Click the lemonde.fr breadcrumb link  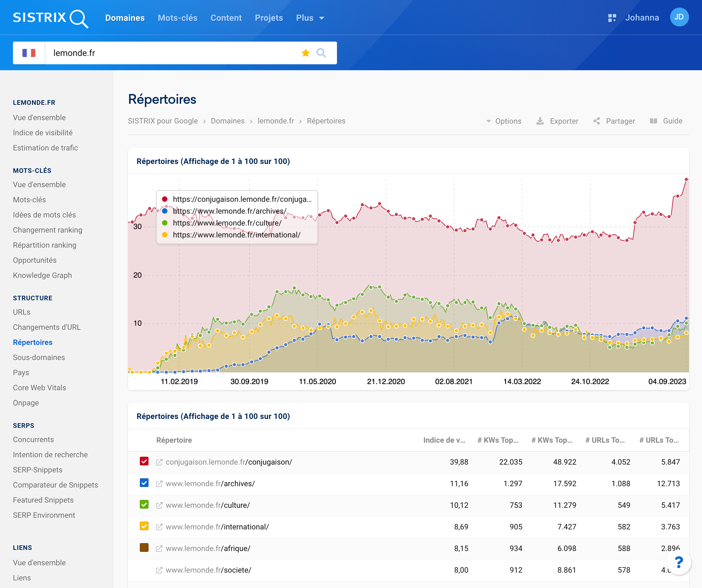pyautogui.click(x=276, y=121)
